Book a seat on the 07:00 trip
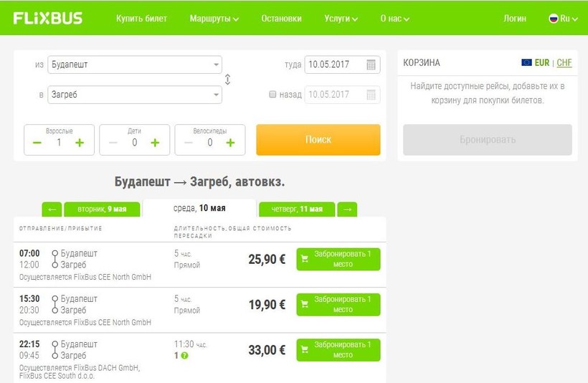 338,259
